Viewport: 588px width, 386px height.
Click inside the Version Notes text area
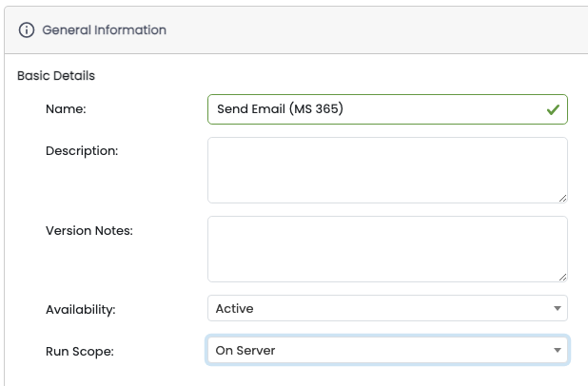[386, 248]
